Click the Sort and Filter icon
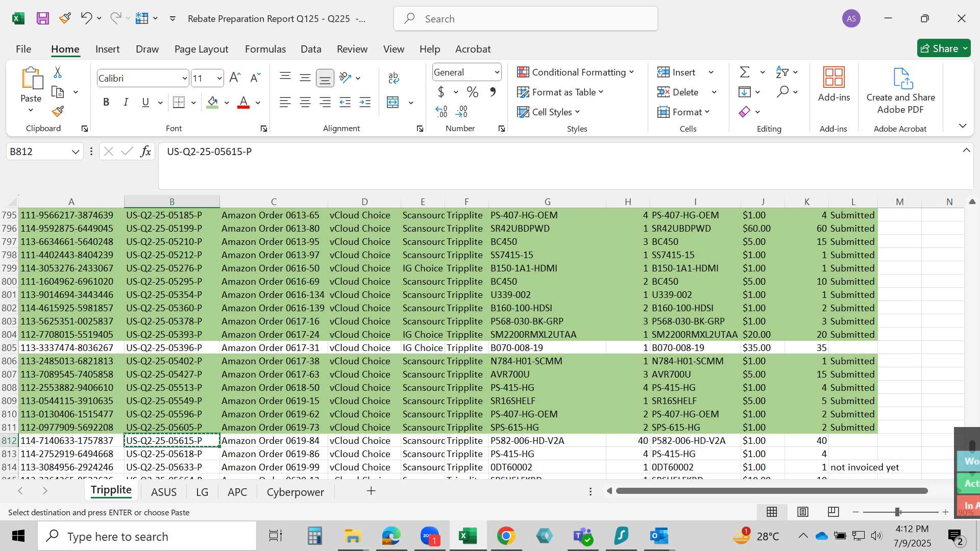This screenshot has width=980, height=551. click(782, 72)
